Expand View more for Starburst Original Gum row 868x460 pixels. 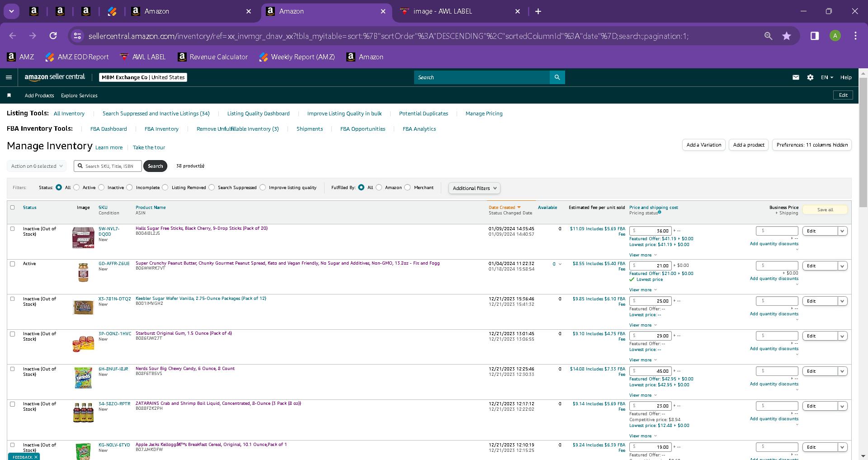point(643,360)
